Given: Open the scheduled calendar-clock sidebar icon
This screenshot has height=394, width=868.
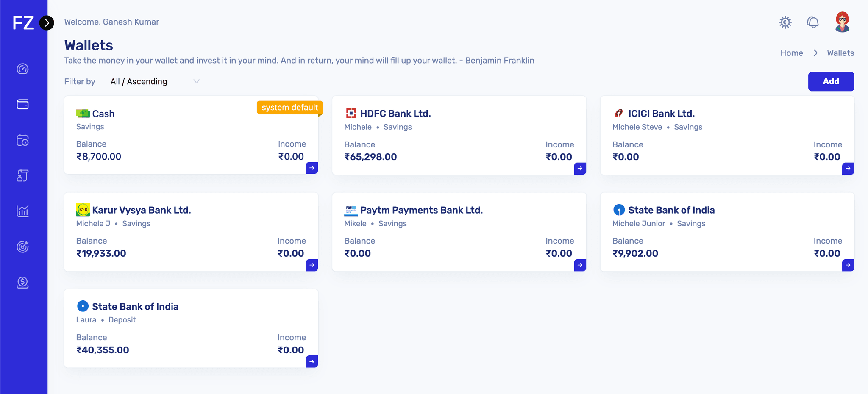Looking at the screenshot, I should [x=22, y=140].
